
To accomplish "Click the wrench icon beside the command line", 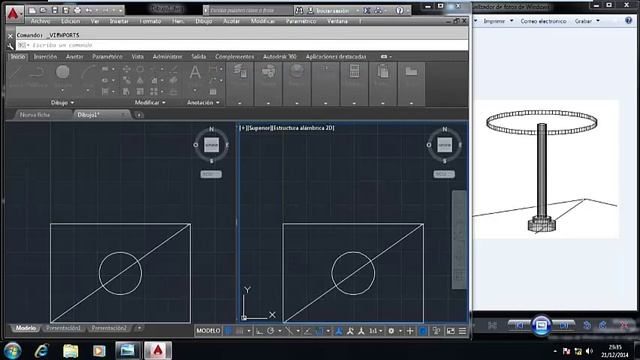I will [11, 46].
